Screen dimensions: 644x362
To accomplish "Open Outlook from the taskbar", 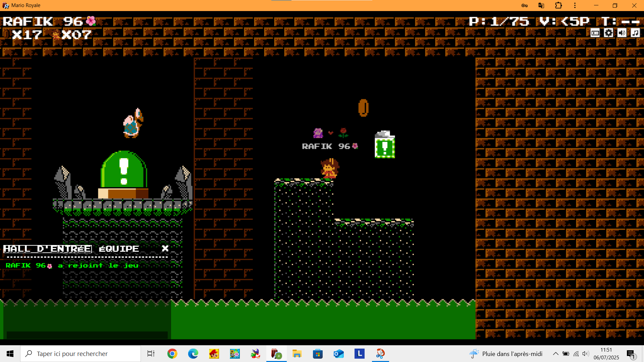I will [x=338, y=354].
